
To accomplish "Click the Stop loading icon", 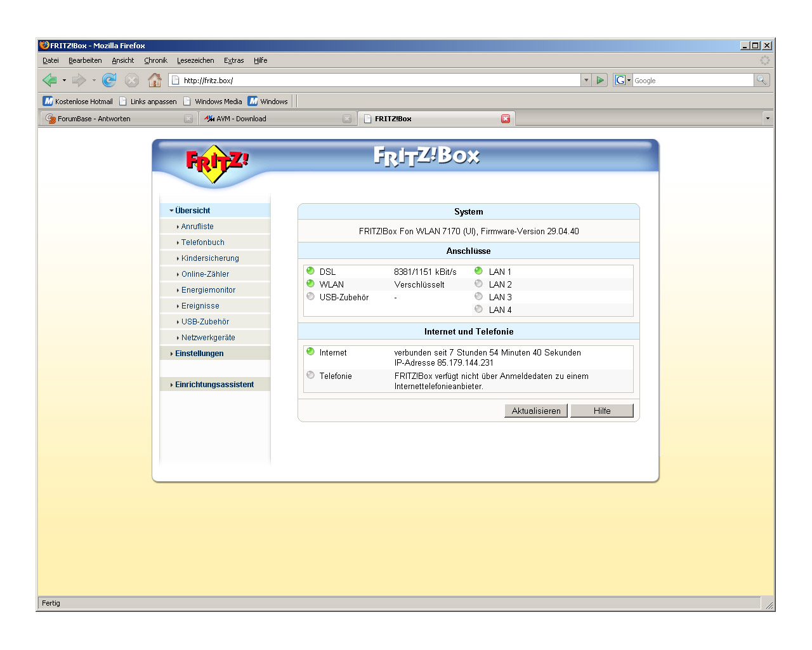I will point(132,80).
